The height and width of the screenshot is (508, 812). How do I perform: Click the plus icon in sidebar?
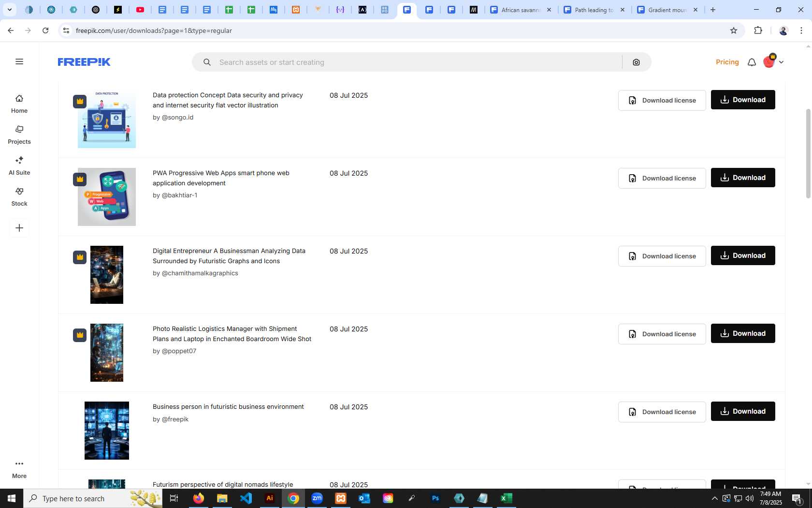(x=19, y=228)
